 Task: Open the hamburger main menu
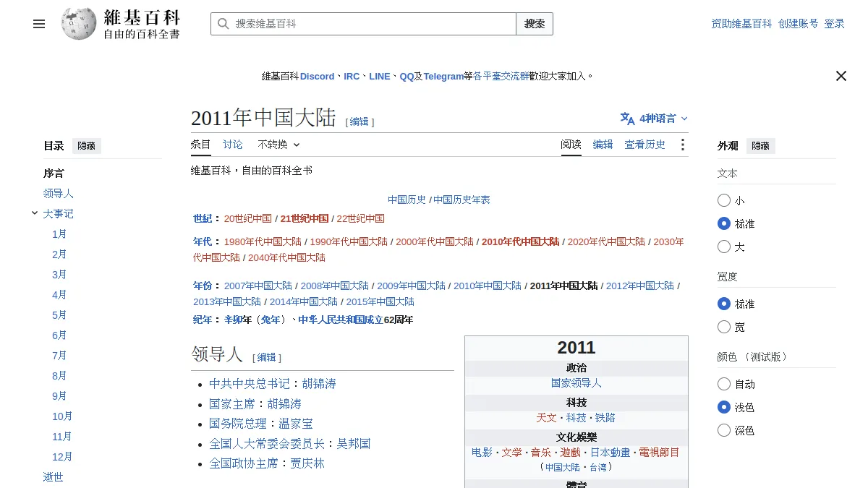(39, 24)
